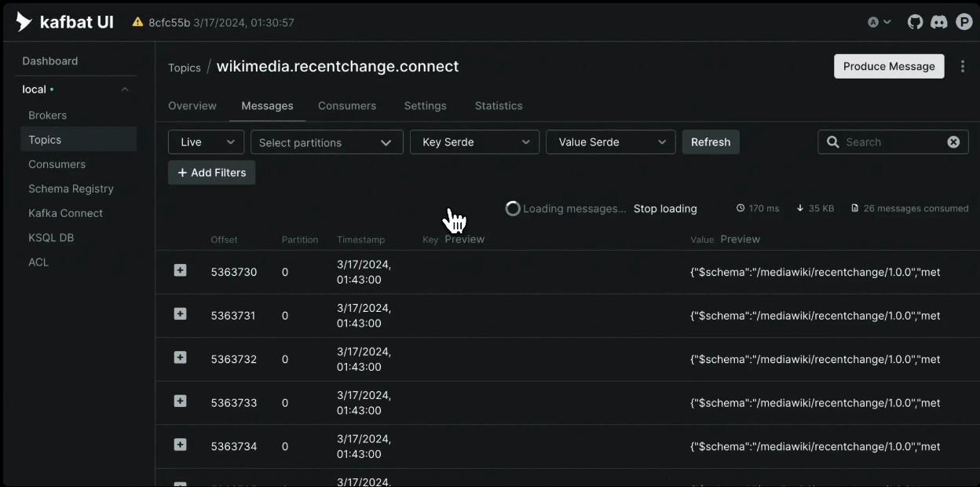Click the value preview of offset 5363731
Image resolution: width=980 pixels, height=487 pixels.
point(815,316)
